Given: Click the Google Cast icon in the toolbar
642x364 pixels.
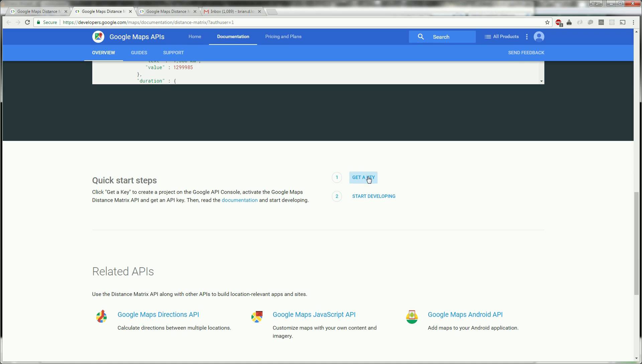Looking at the screenshot, I should 623,22.
